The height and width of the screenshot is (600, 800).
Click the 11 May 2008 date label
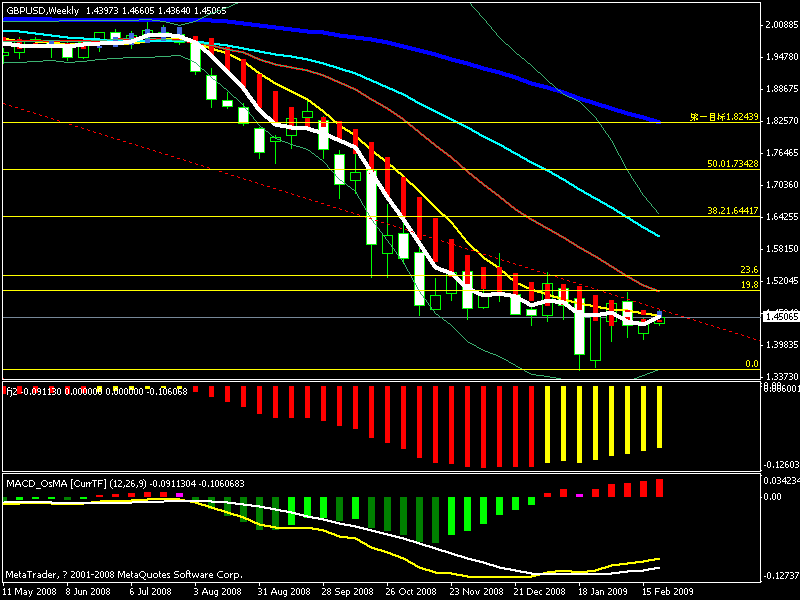30,592
